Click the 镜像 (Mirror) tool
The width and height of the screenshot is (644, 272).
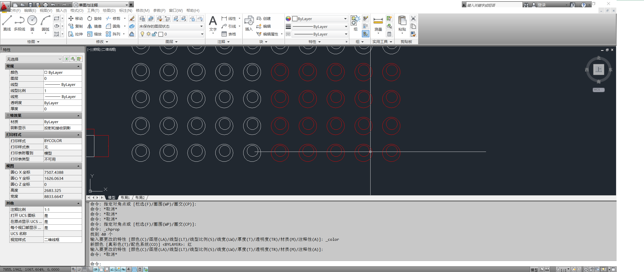[95, 26]
